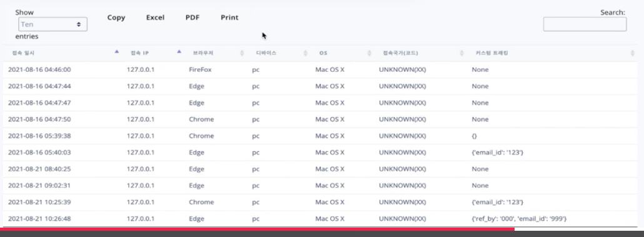This screenshot has height=237, width=644.
Task: Select timestamp 2021-08-16 04:47:44 cell
Action: [x=39, y=86]
